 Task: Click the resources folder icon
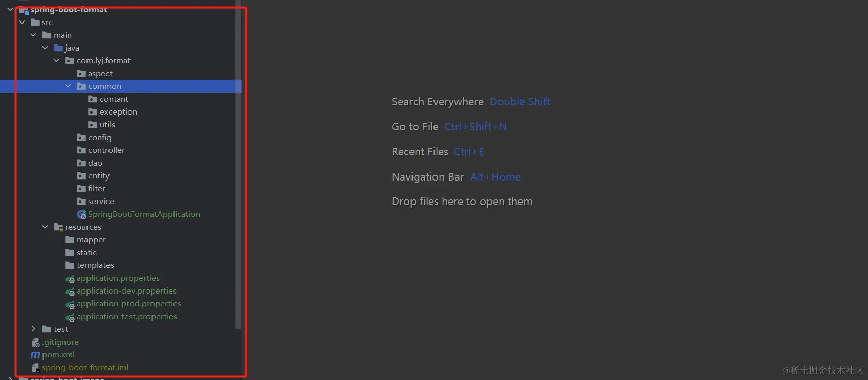pos(58,227)
